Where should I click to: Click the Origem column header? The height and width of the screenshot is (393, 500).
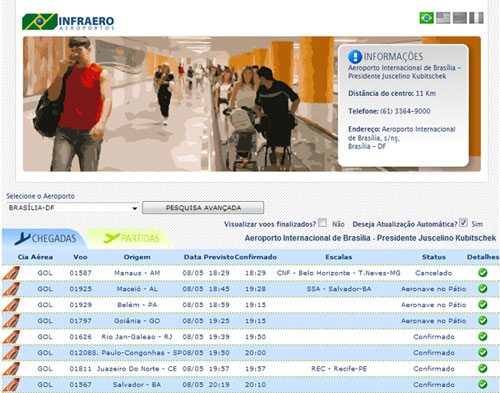[x=137, y=257]
